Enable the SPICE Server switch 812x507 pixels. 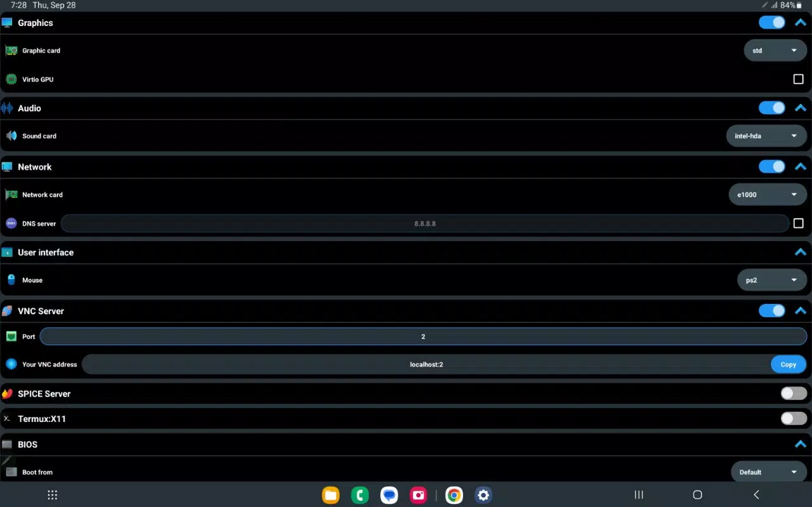pyautogui.click(x=794, y=393)
